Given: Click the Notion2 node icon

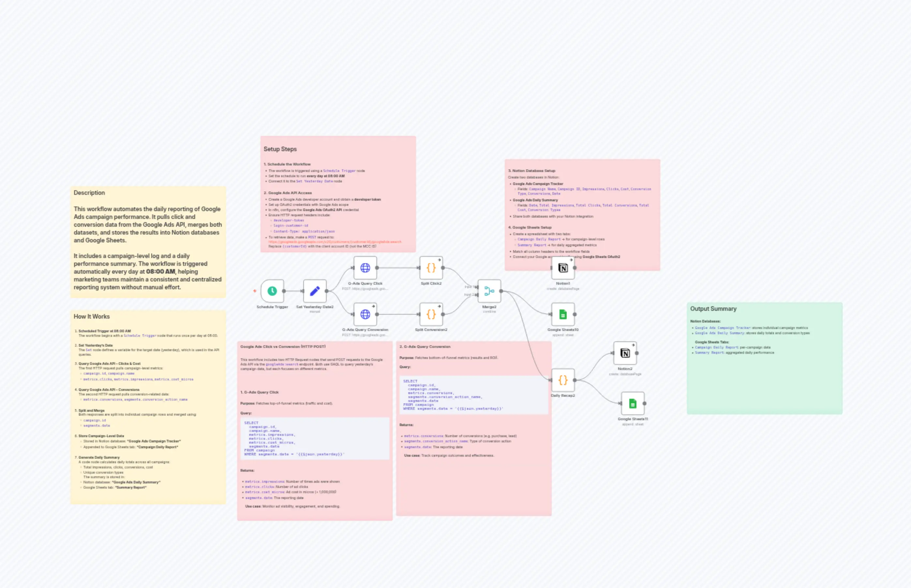Looking at the screenshot, I should (x=625, y=353).
